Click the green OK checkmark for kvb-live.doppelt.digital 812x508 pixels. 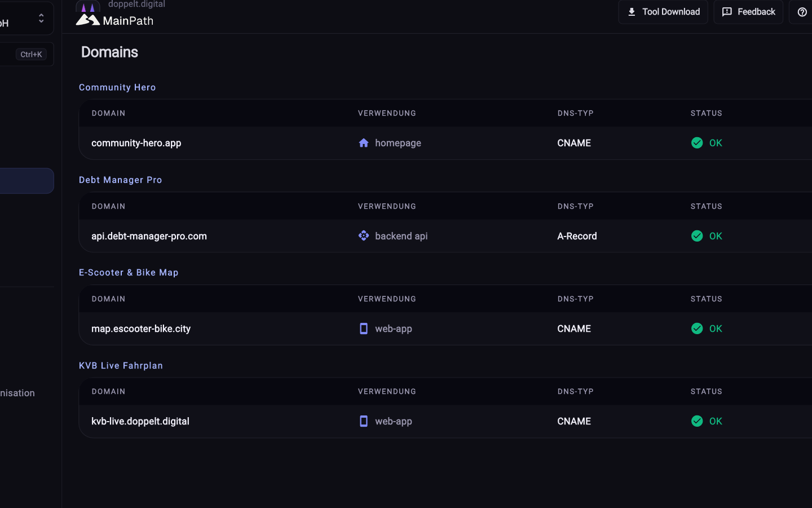pyautogui.click(x=697, y=421)
